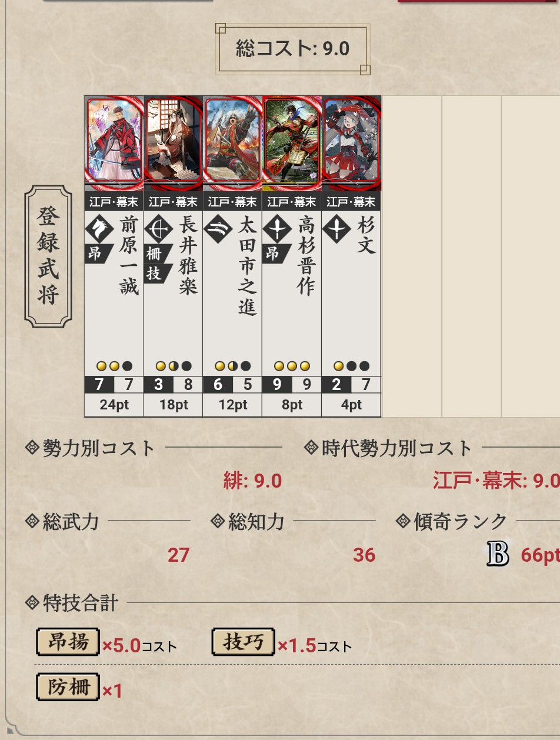
Task: Click the 昂 skill badge under 高杉晋作
Action: (275, 254)
